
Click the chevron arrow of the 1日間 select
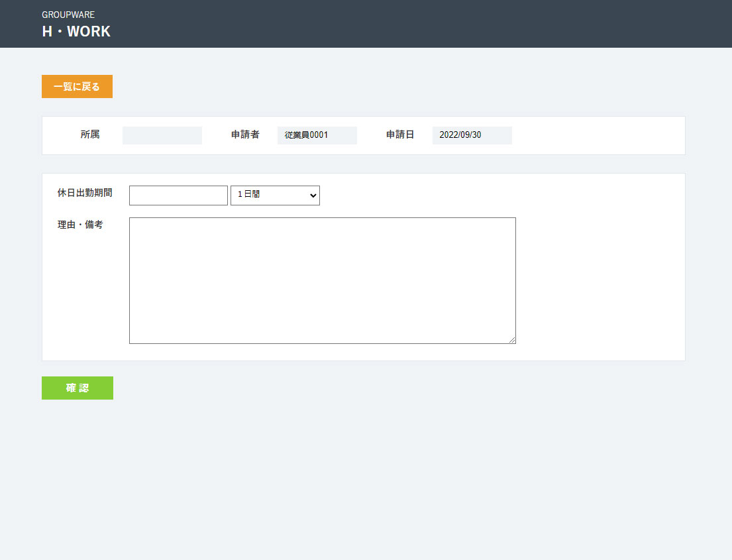[313, 196]
